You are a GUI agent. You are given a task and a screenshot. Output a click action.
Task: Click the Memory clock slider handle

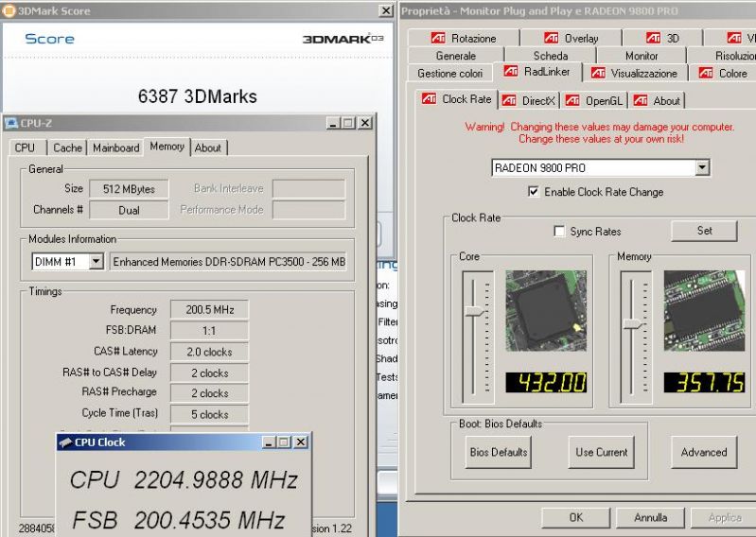tap(633, 324)
